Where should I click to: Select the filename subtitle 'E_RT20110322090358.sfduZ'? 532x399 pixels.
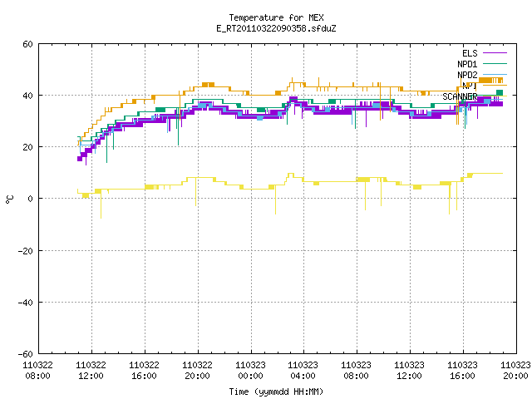point(276,28)
